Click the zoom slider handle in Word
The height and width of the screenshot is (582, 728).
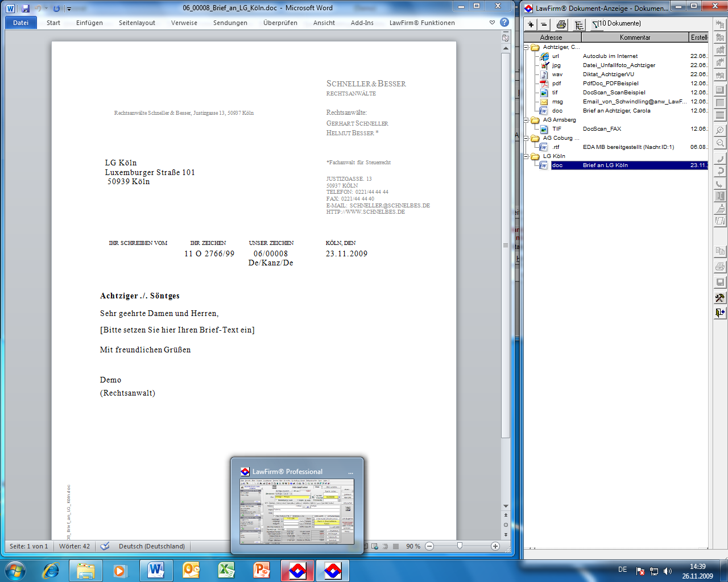[x=460, y=546]
